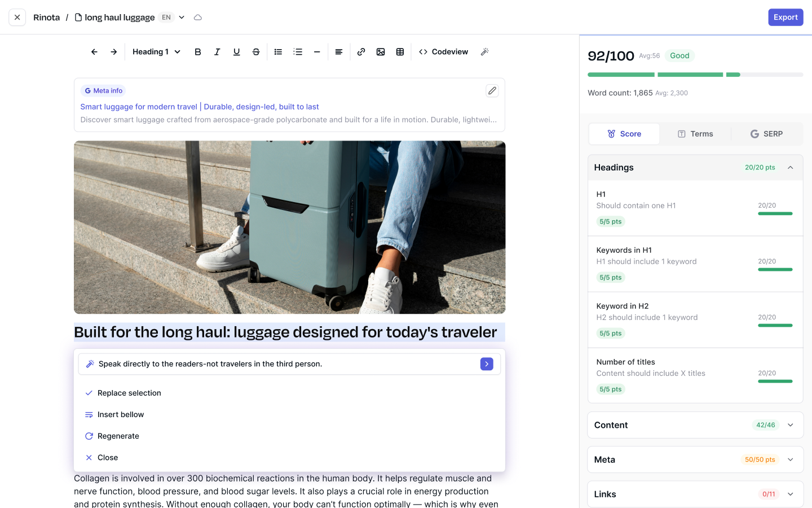Collapse the Headings section
Viewport: 812px width, 508px height.
pyautogui.click(x=791, y=168)
